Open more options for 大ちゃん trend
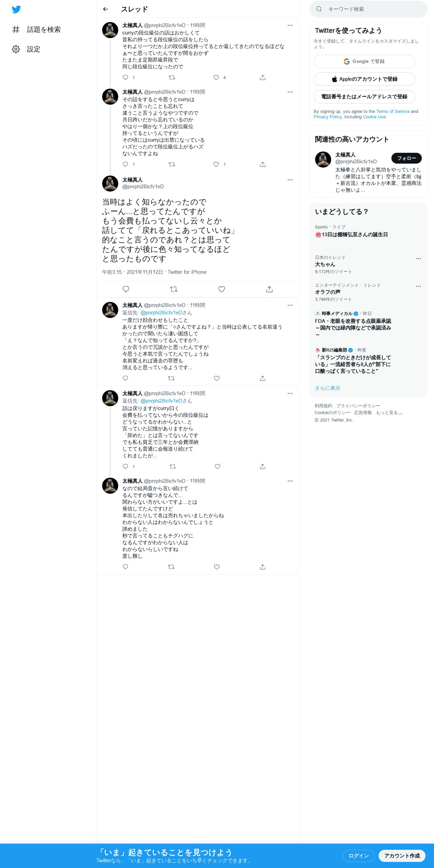Viewport: 434px width, 868px height. (418, 259)
